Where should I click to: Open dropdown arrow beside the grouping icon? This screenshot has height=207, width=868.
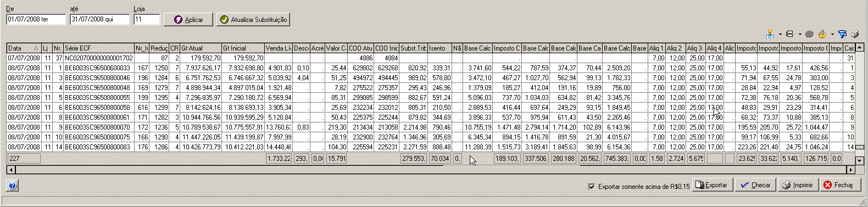point(780,34)
